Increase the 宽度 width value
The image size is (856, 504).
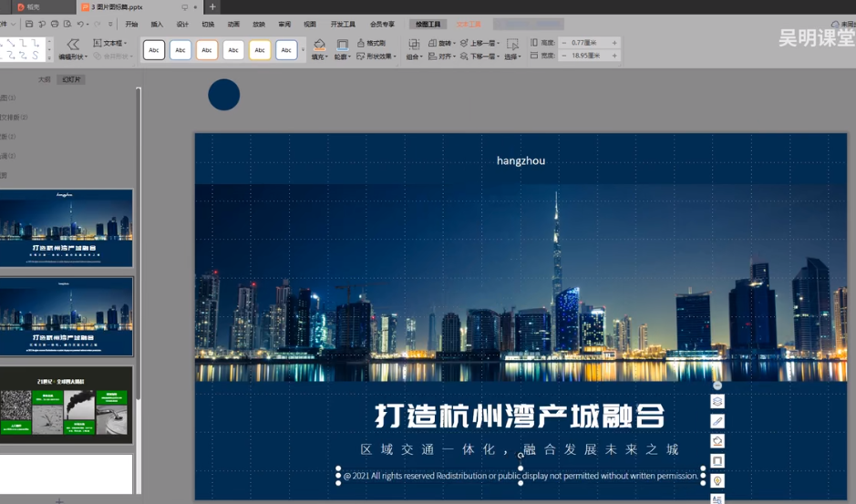pyautogui.click(x=614, y=56)
